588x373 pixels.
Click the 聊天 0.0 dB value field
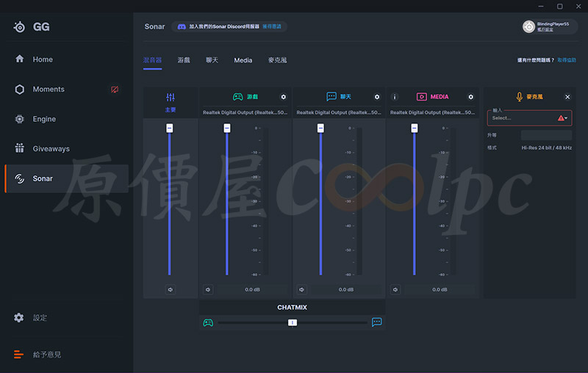pos(346,289)
